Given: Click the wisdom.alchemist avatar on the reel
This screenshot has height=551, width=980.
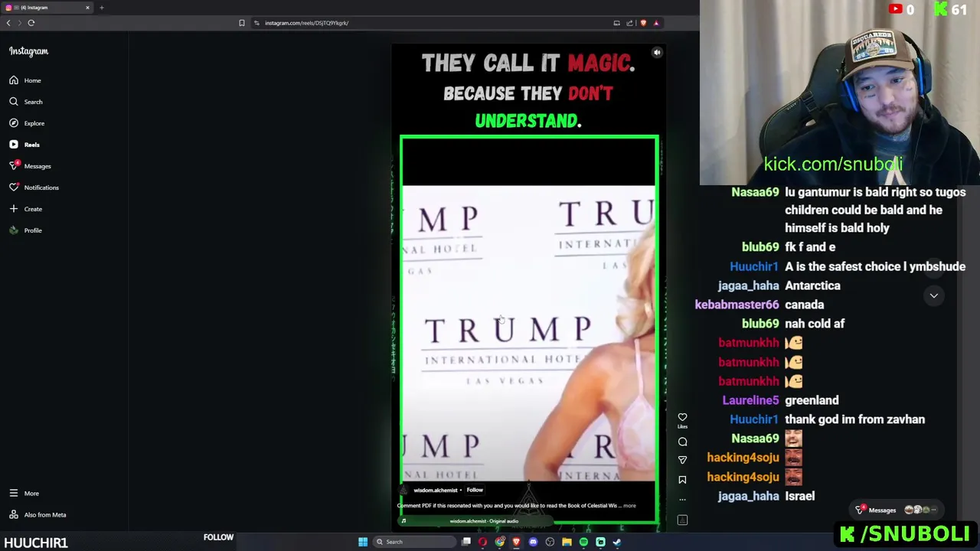Looking at the screenshot, I should click(405, 490).
